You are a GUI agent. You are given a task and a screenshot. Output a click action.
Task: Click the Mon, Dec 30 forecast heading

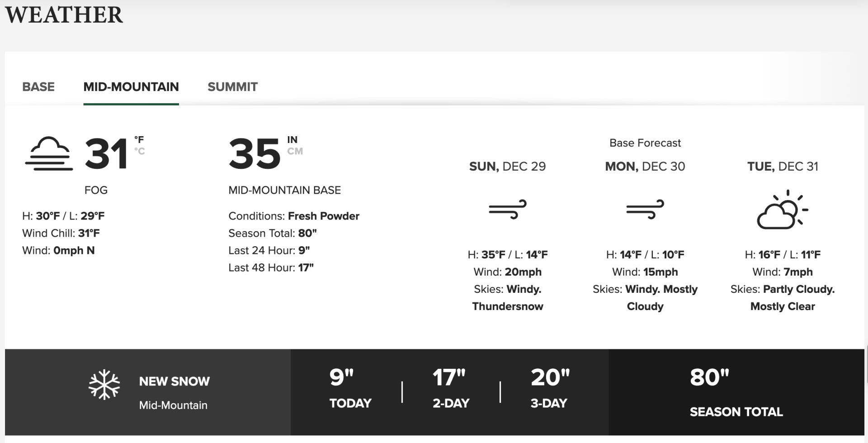coord(645,167)
